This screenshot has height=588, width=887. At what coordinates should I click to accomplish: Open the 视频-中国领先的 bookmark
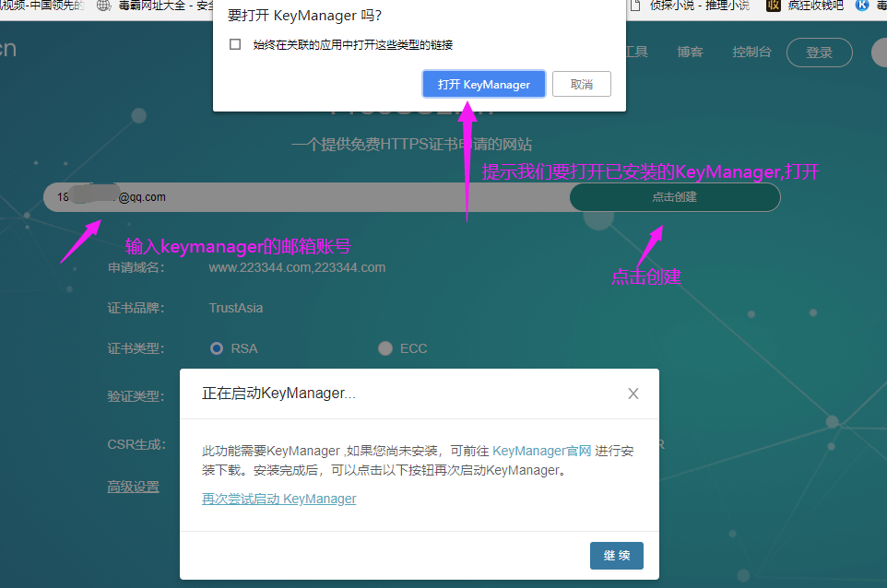41,6
